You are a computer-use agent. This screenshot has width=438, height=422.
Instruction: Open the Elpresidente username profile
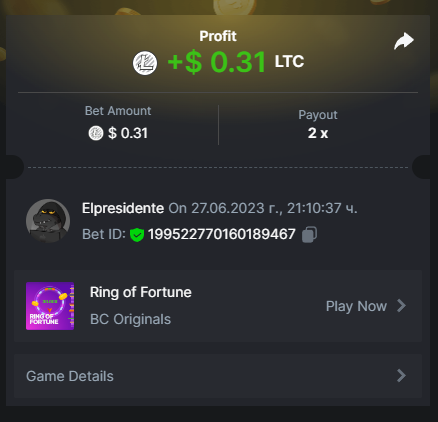pyautogui.click(x=123, y=208)
